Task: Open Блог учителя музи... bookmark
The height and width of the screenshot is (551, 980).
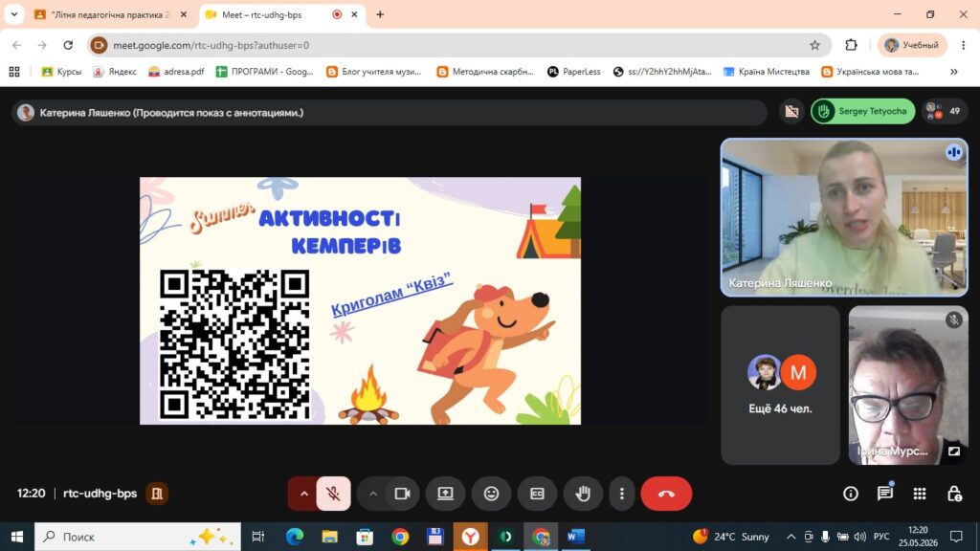Action: (374, 72)
